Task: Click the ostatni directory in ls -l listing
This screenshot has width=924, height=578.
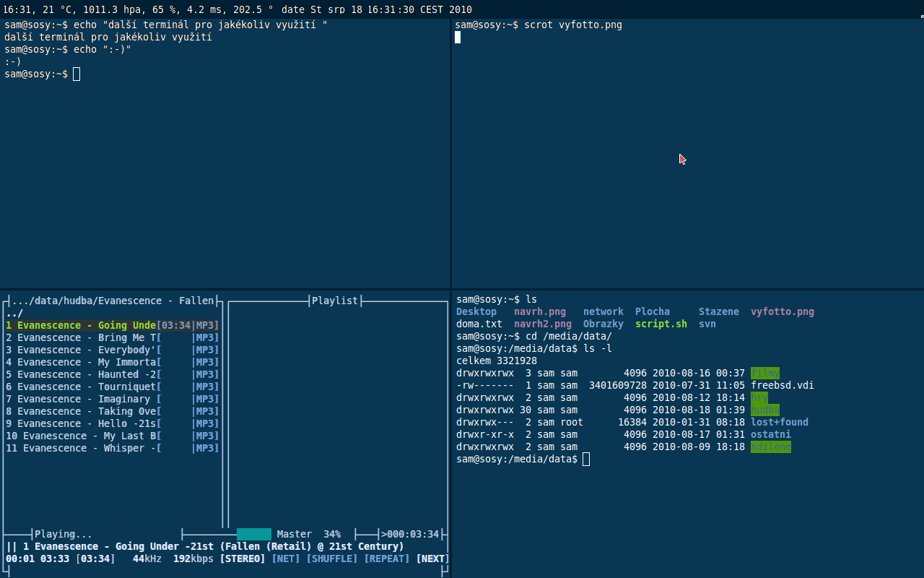Action: click(771, 434)
